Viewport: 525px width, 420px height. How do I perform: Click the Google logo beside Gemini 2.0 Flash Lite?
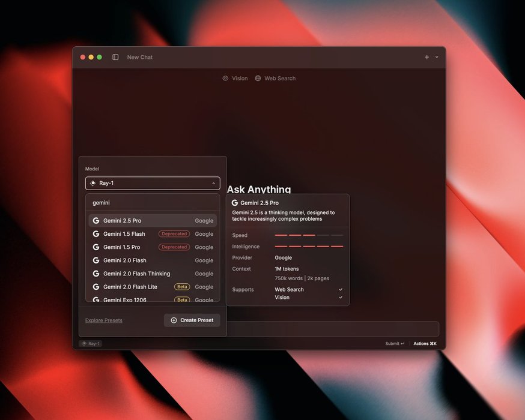click(x=96, y=287)
